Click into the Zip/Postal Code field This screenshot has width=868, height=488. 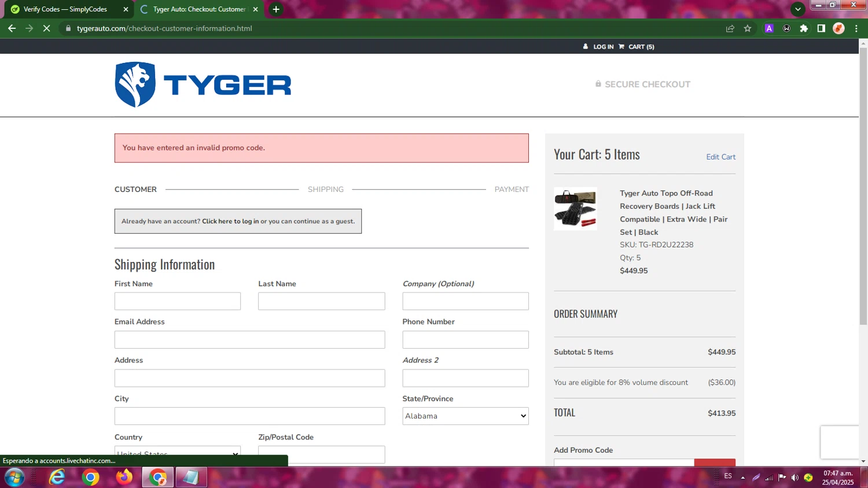322,454
